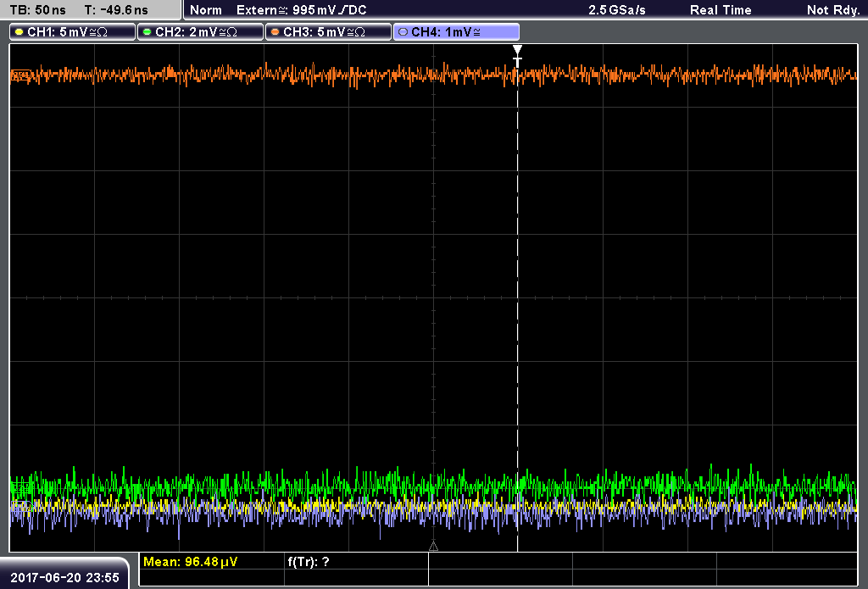Click the white trigger time marker triangle
Viewport: 868px width, 589px height.
click(517, 50)
